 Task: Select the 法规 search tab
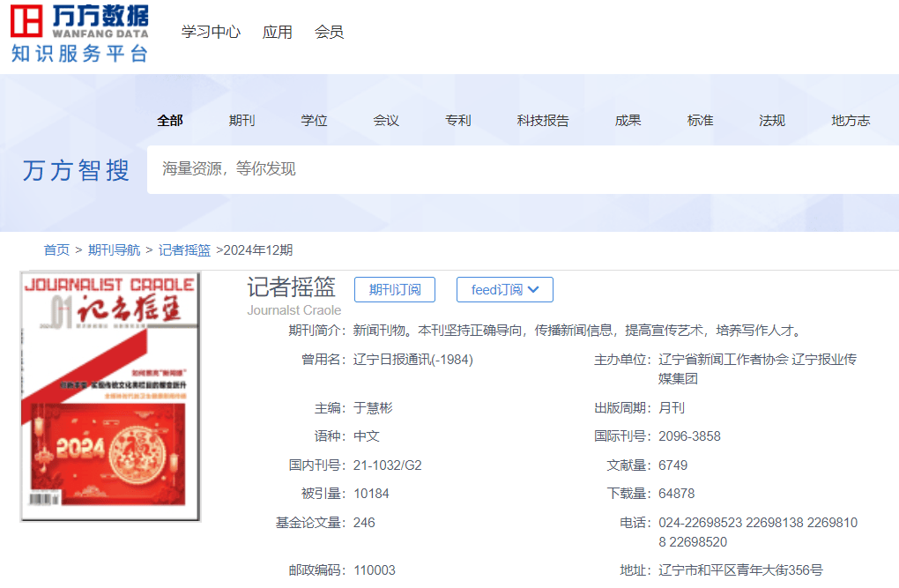[x=772, y=121]
